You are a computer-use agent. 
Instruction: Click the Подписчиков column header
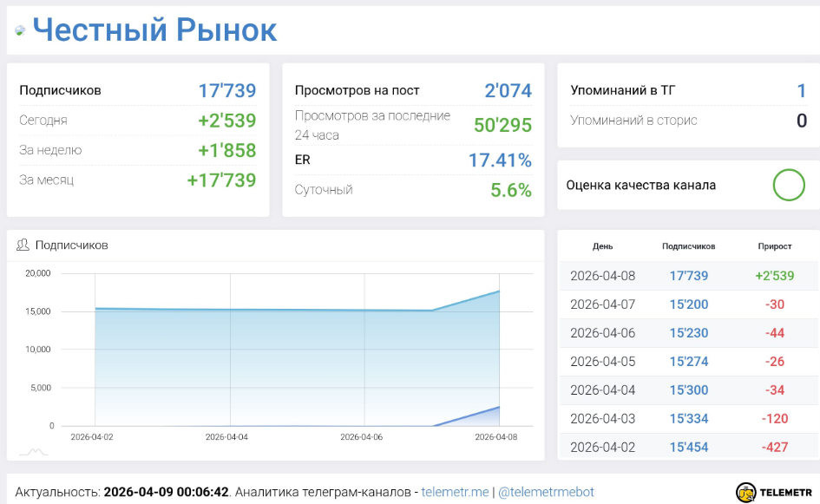pos(689,245)
